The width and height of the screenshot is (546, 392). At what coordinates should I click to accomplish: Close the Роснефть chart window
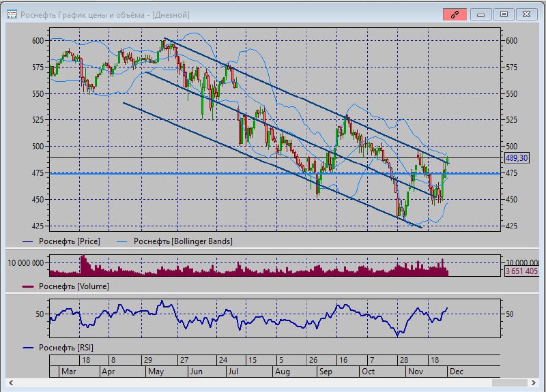pyautogui.click(x=526, y=14)
